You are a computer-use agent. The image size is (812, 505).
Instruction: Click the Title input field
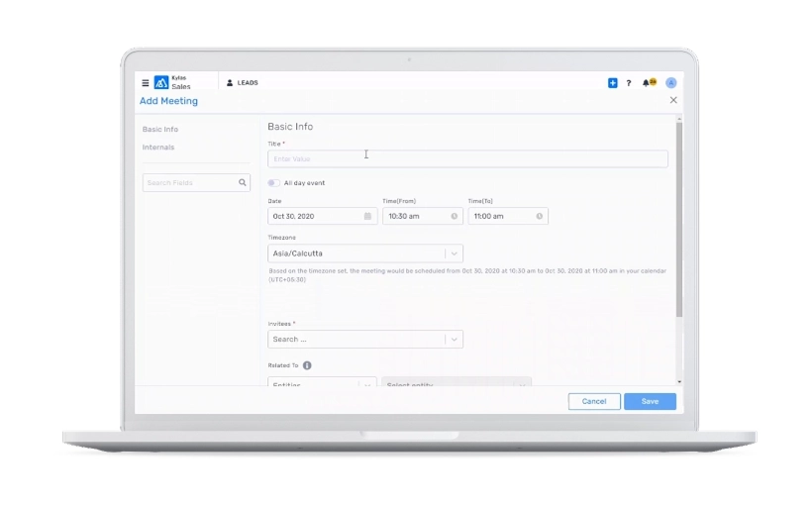click(467, 158)
